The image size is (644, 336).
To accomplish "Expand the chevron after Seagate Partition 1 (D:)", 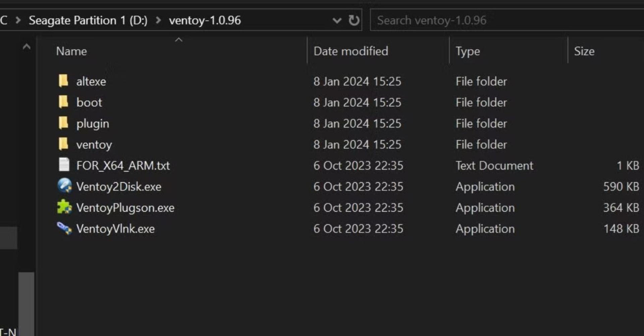I will tap(158, 20).
